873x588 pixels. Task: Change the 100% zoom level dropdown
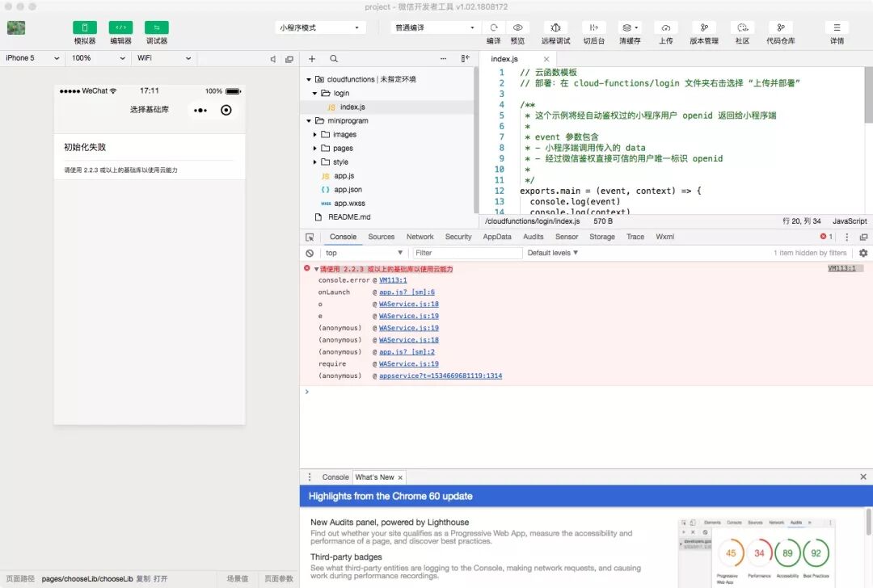tap(98, 58)
